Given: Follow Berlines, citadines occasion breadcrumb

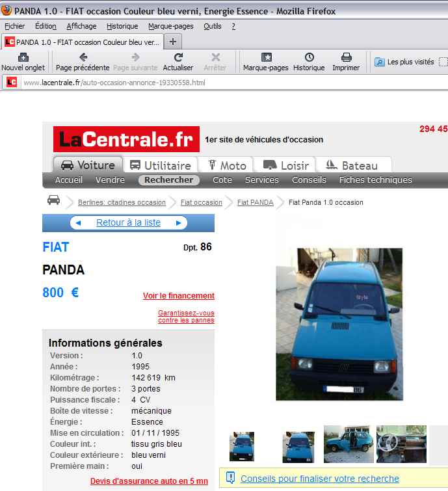Looking at the screenshot, I should point(122,202).
